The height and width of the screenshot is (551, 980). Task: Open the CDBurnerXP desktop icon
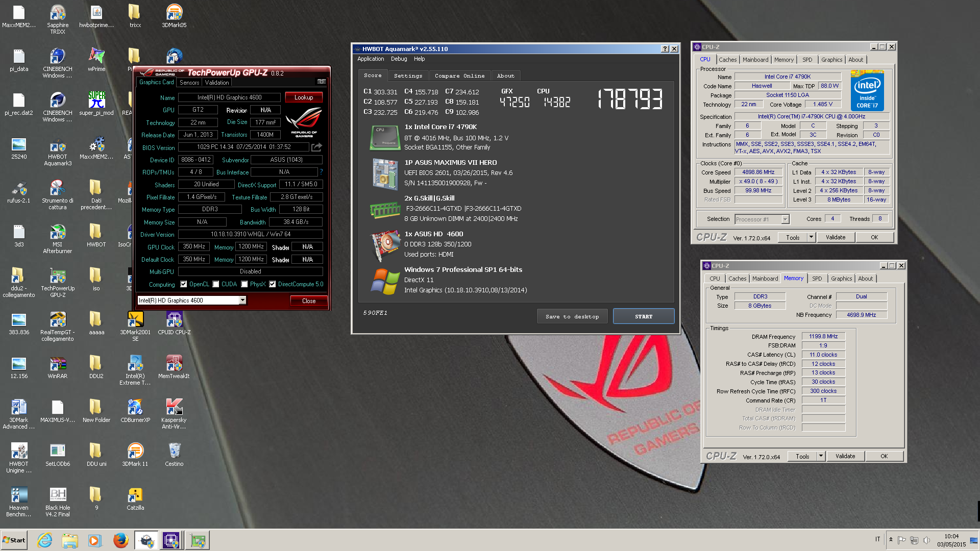pos(135,411)
